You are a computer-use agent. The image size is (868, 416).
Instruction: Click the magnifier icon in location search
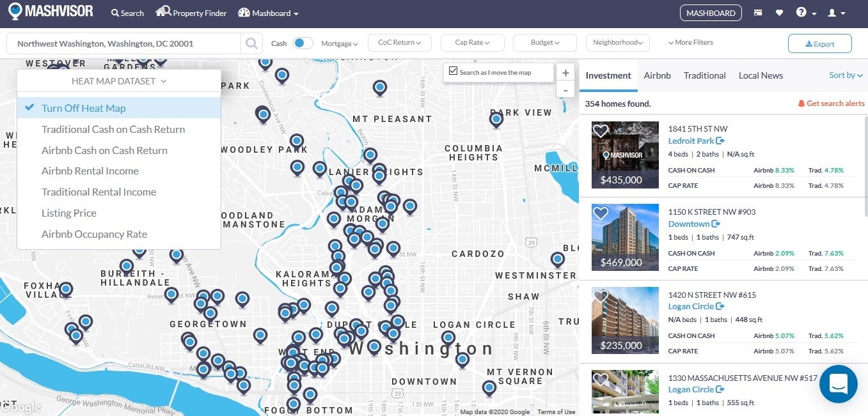[x=251, y=43]
